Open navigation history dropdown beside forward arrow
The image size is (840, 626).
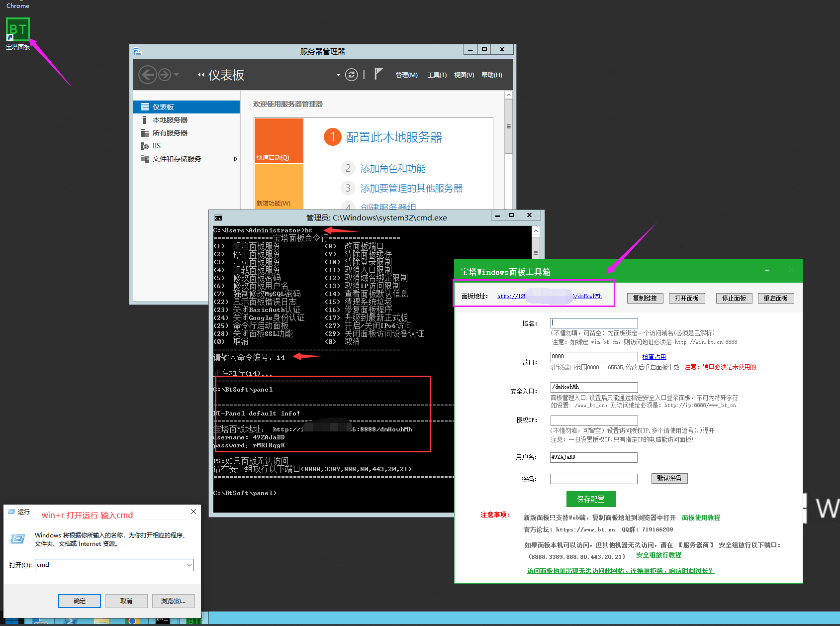176,75
